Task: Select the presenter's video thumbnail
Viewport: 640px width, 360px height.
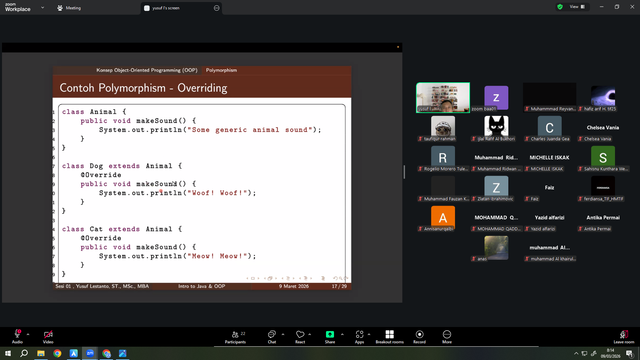Action: [x=443, y=98]
